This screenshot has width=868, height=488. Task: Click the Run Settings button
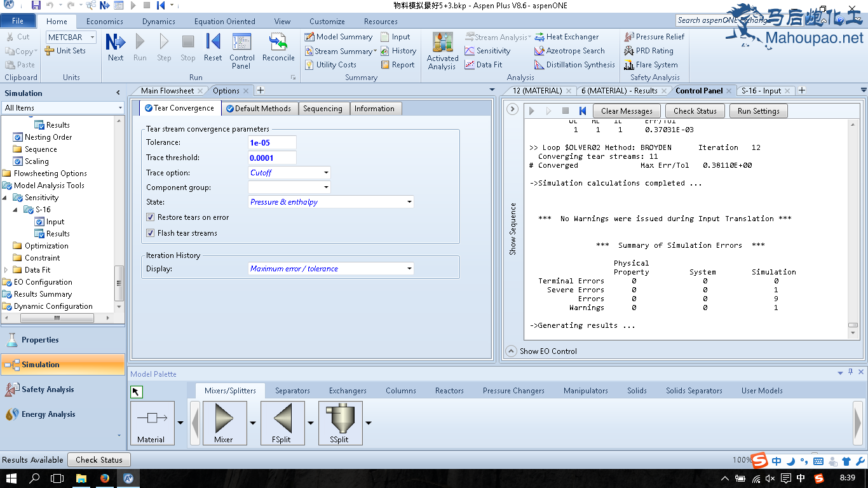(759, 111)
